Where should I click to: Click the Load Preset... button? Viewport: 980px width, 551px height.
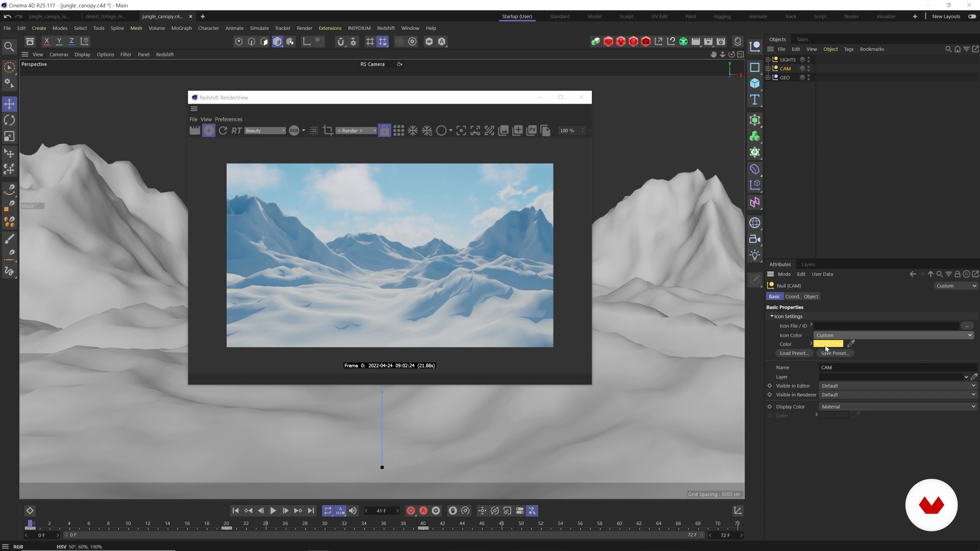click(794, 353)
